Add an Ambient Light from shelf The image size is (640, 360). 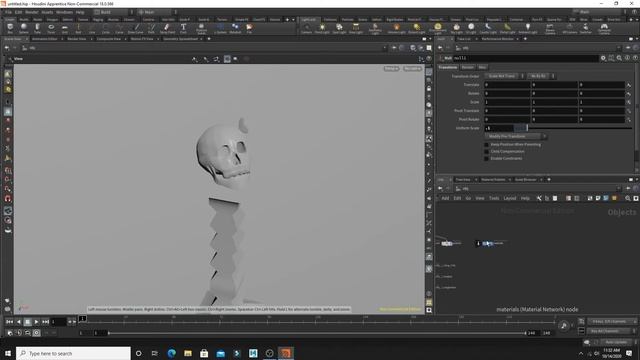(x=528, y=28)
